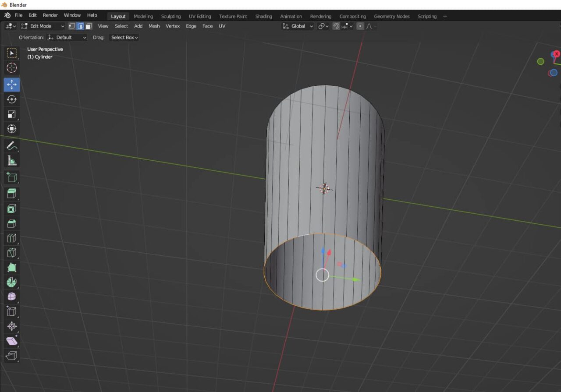Switch to the Scale tool
Screen dimensions: 561x392
pos(11,114)
